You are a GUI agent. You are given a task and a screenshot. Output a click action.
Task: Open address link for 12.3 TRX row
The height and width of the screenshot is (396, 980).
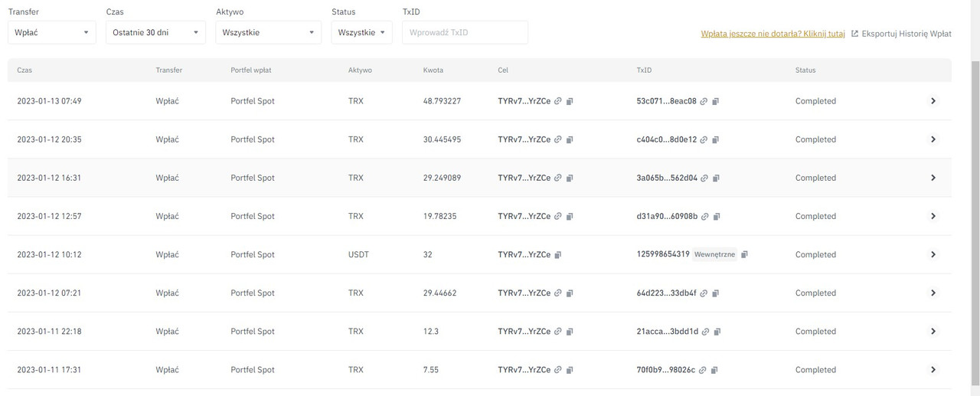click(558, 331)
